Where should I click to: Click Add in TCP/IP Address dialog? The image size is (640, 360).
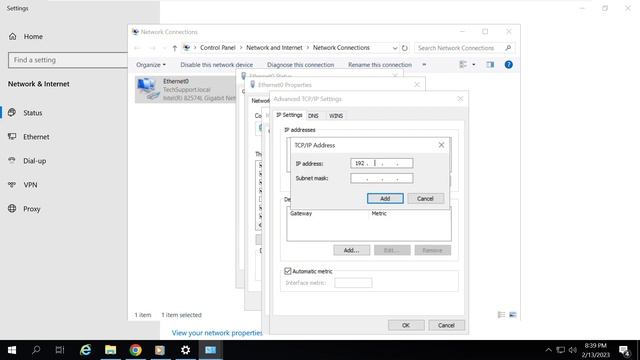385,198
